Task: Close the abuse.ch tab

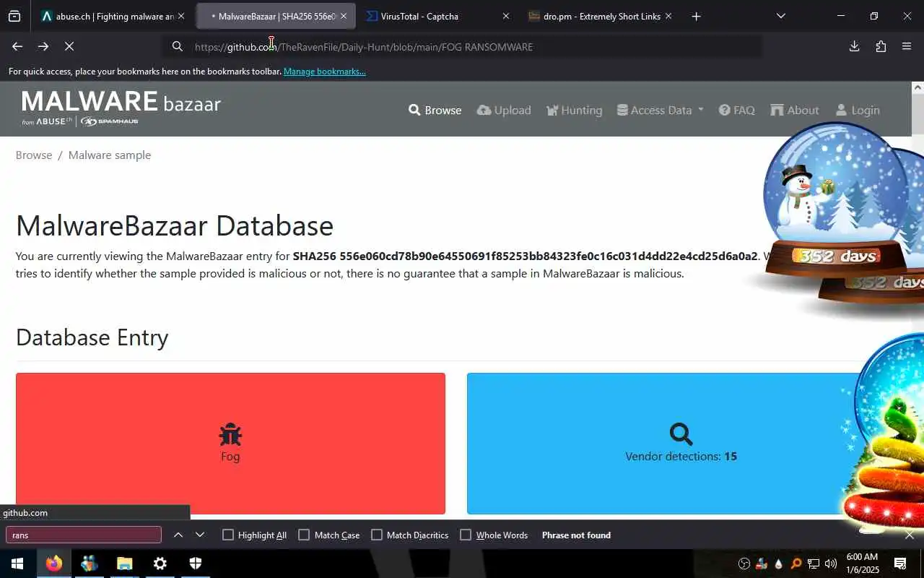Action: [180, 16]
